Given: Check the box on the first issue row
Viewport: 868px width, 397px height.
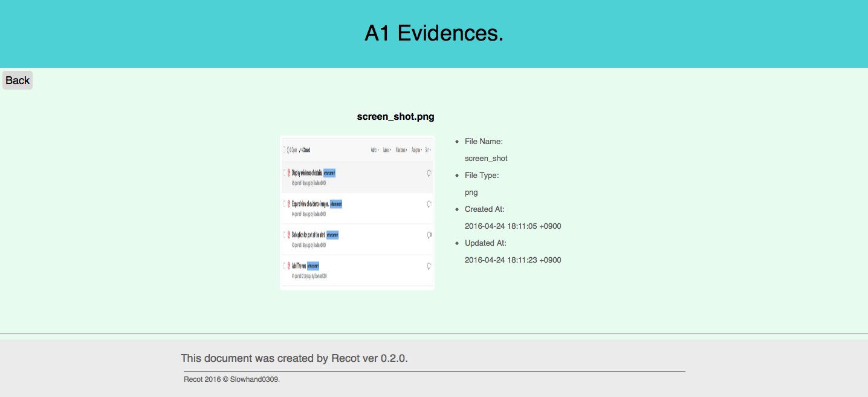Looking at the screenshot, I should pos(284,173).
